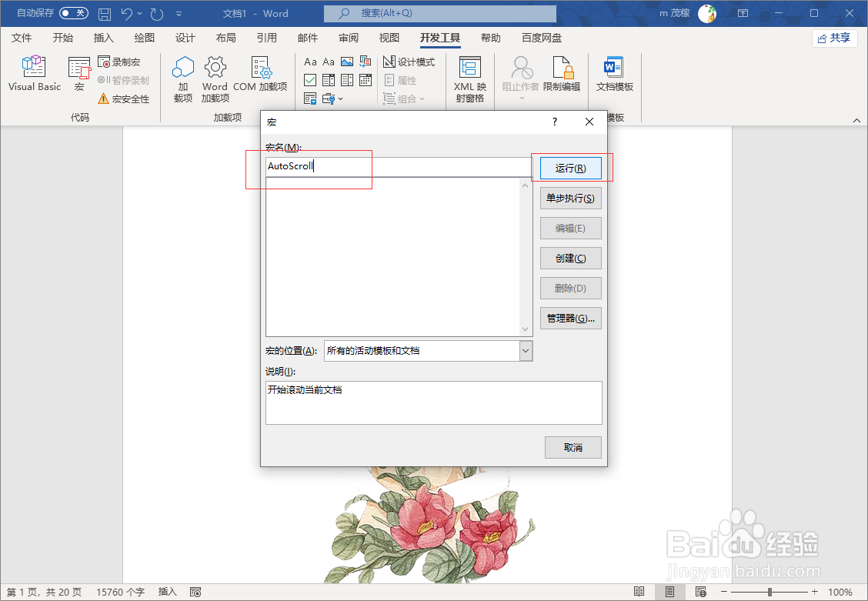Viewport: 868px width, 601px height.
Task: Open Word 加载项 gear button
Action: pyautogui.click(x=215, y=78)
